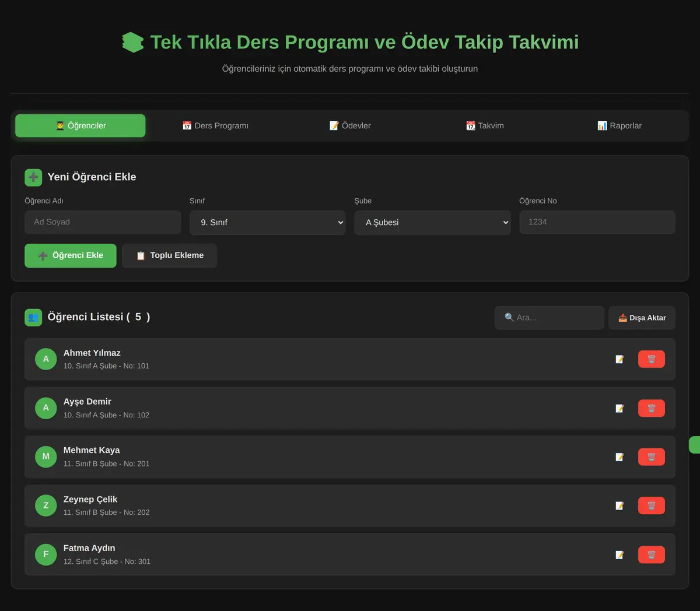Screen dimensions: 700x611
Task: Switch to the Ders Programı tab
Action: [x=215, y=126]
